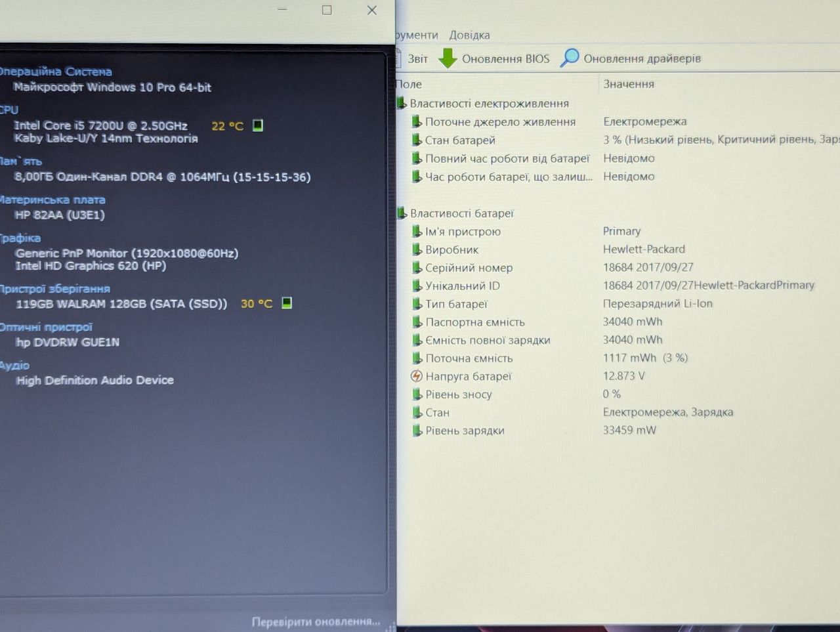Click the icon beside Паспортна ємність
Viewport: 840px width, 632px height.
click(417, 322)
